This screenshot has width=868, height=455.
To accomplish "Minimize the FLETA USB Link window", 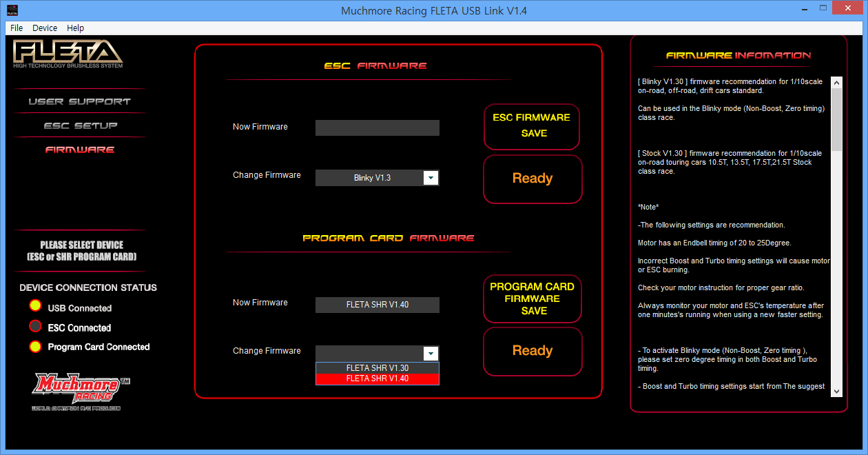I will 804,8.
